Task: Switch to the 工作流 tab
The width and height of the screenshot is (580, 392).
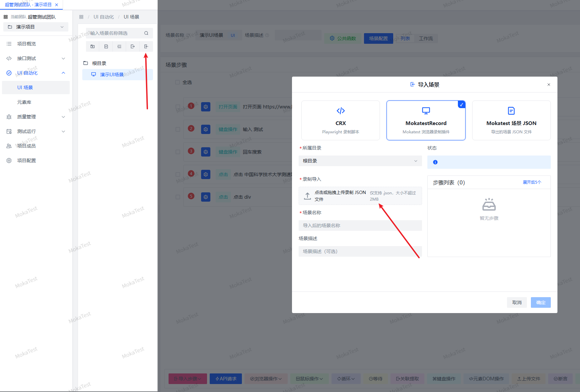Action: [426, 38]
